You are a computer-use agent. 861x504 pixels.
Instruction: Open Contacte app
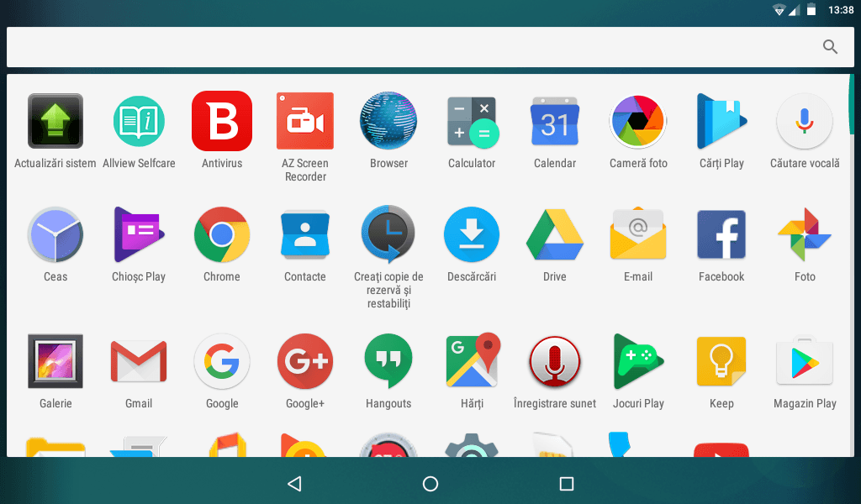click(305, 235)
